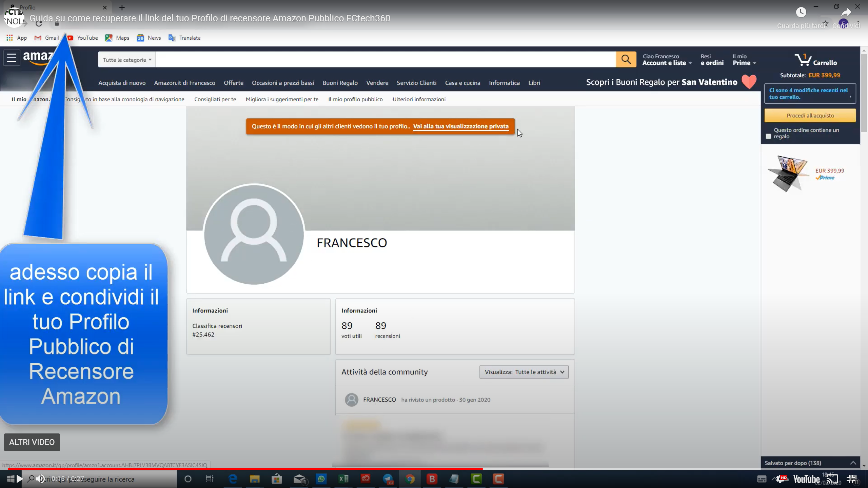Open the 'Acquista di nuovo' menu item

pyautogui.click(x=122, y=83)
